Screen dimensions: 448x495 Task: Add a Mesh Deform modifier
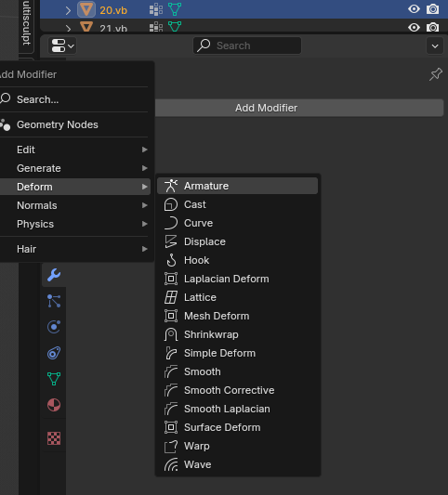point(238,316)
